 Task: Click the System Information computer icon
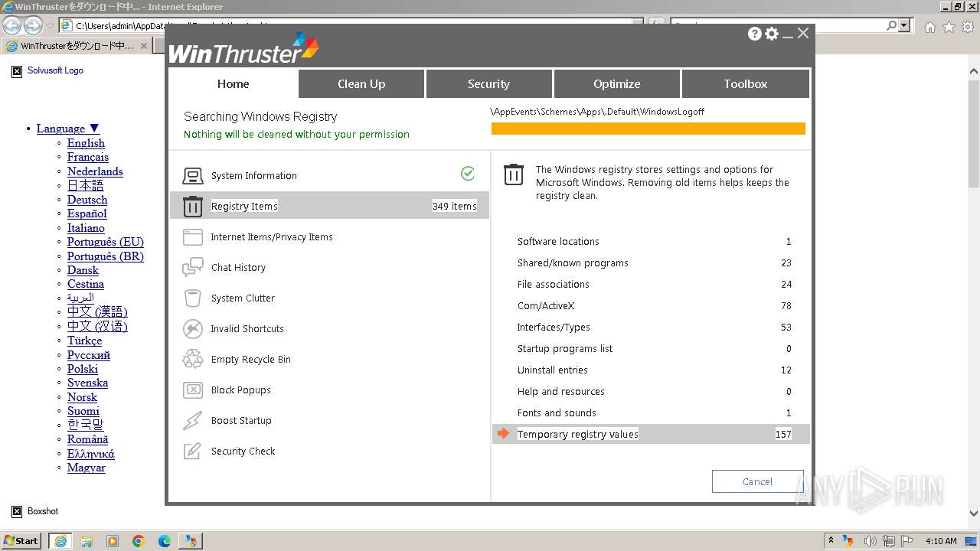[x=192, y=176]
